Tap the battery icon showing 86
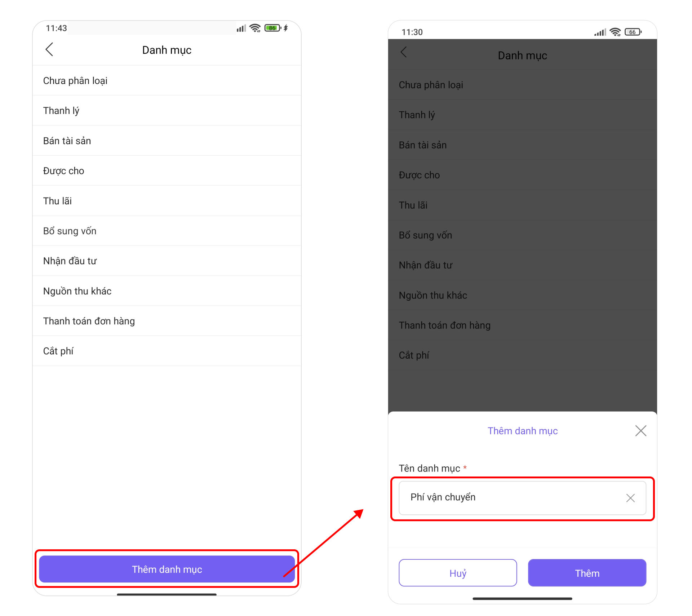Image resolution: width=692 pixels, height=616 pixels. pos(273,28)
